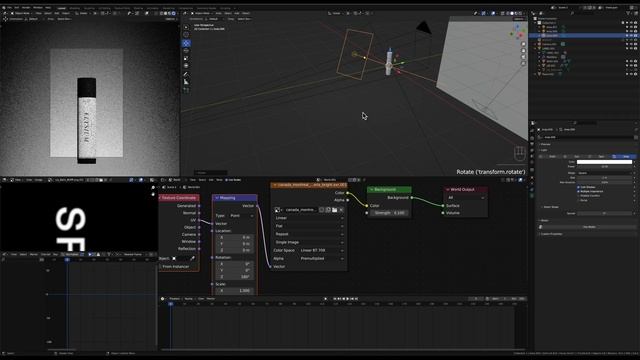Screen dimensions: 640x360
Task: Click the white light Color swatch
Action: coord(604,162)
